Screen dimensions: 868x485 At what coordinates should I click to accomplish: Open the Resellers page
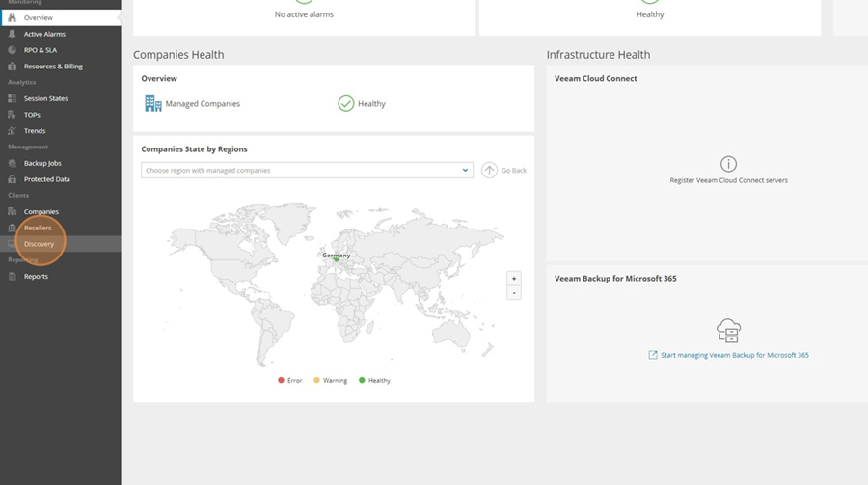[x=38, y=228]
